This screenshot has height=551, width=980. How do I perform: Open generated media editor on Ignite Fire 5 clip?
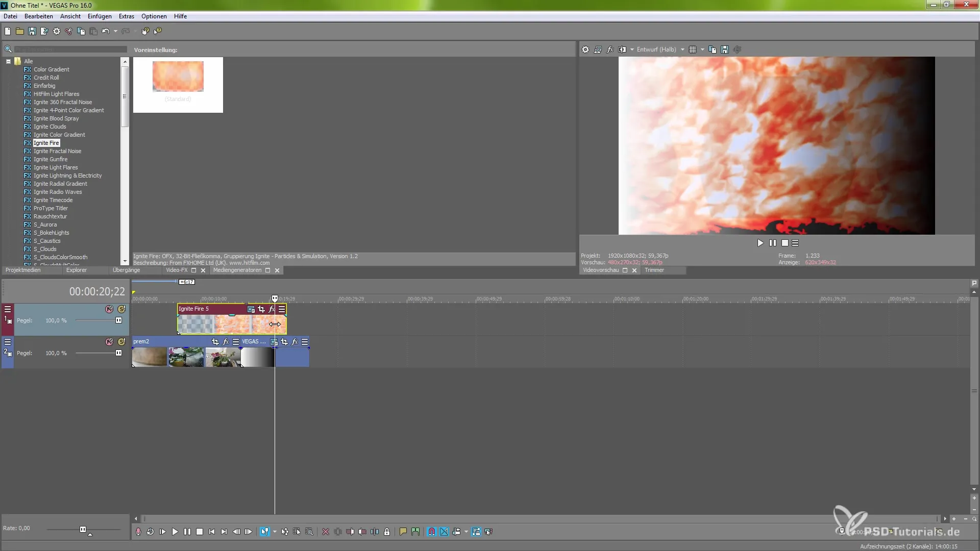pyautogui.click(x=251, y=309)
